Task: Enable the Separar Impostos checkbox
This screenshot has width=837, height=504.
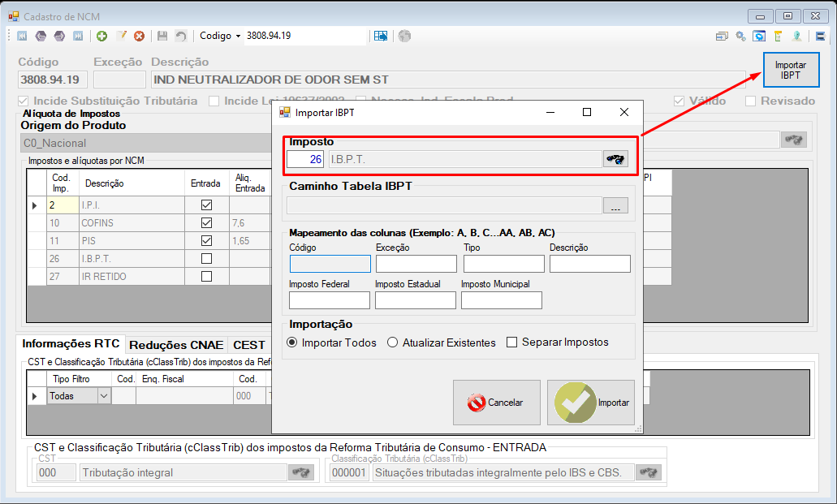Action: [x=512, y=342]
